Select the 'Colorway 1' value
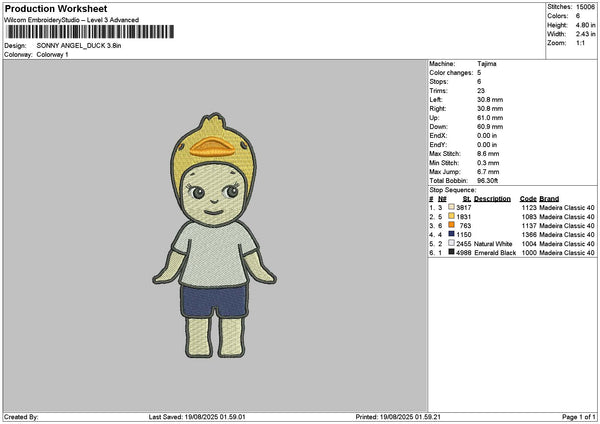 point(52,55)
